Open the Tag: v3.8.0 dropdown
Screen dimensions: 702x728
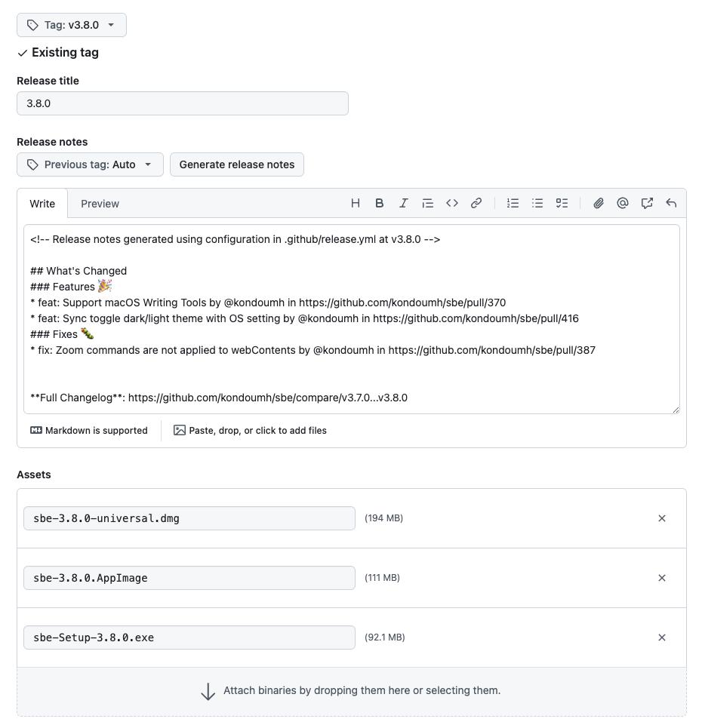click(71, 24)
